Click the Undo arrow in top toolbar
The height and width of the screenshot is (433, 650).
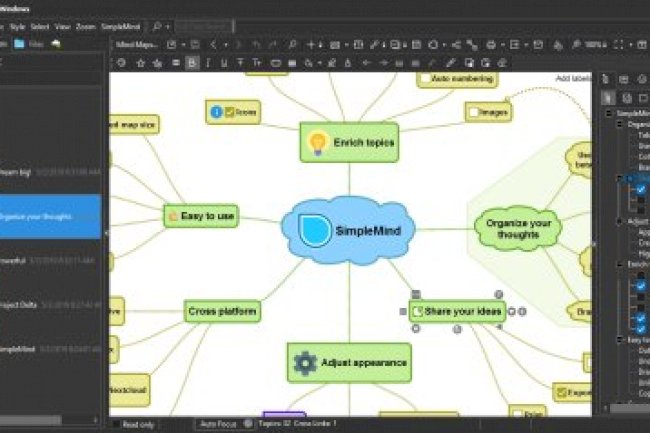[x=256, y=45]
